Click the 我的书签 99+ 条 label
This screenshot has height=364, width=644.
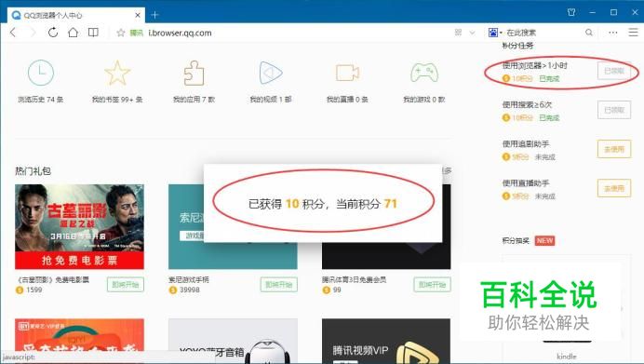click(x=117, y=100)
